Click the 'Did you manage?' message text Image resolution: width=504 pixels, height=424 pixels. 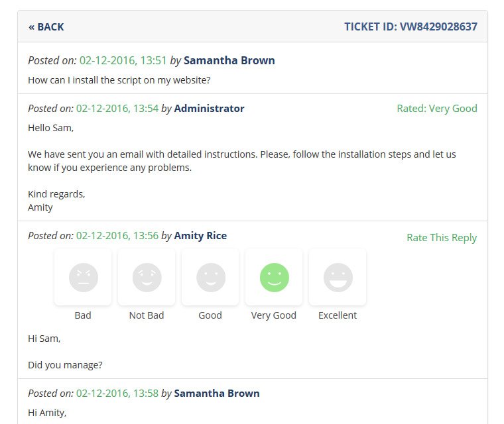click(x=65, y=364)
